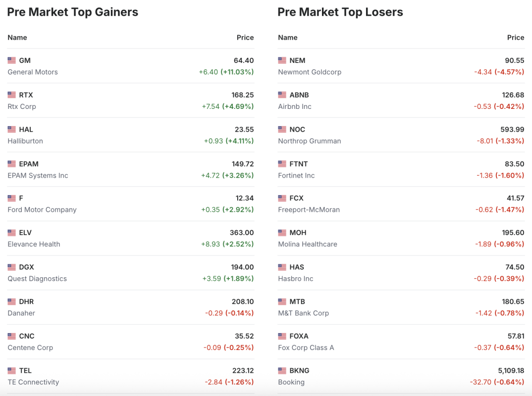Click the flag icon next to RTX

tap(12, 95)
